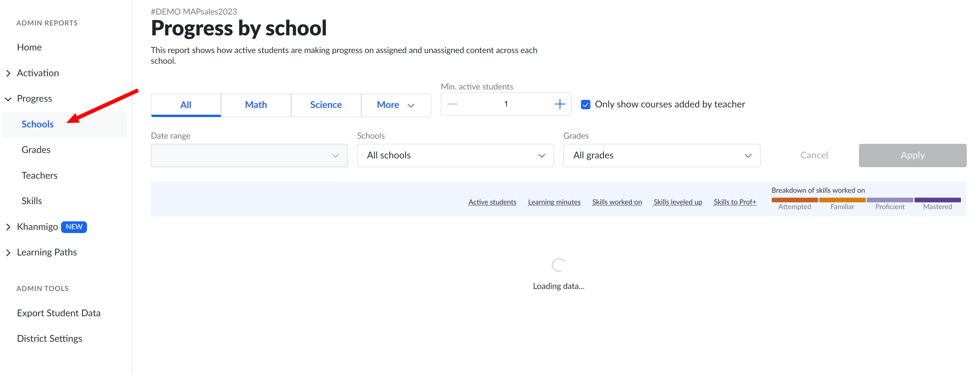The width and height of the screenshot is (980, 374).
Task: Switch to the Math tab
Action: (256, 105)
